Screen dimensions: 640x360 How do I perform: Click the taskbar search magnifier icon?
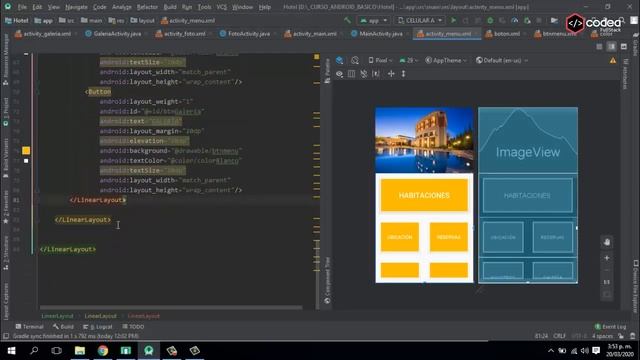click(x=34, y=351)
